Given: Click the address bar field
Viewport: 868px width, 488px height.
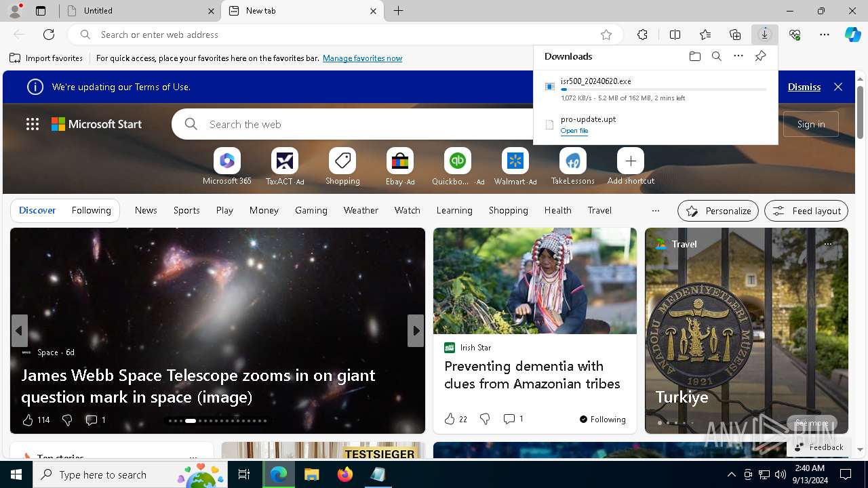Looking at the screenshot, I should pos(346,35).
